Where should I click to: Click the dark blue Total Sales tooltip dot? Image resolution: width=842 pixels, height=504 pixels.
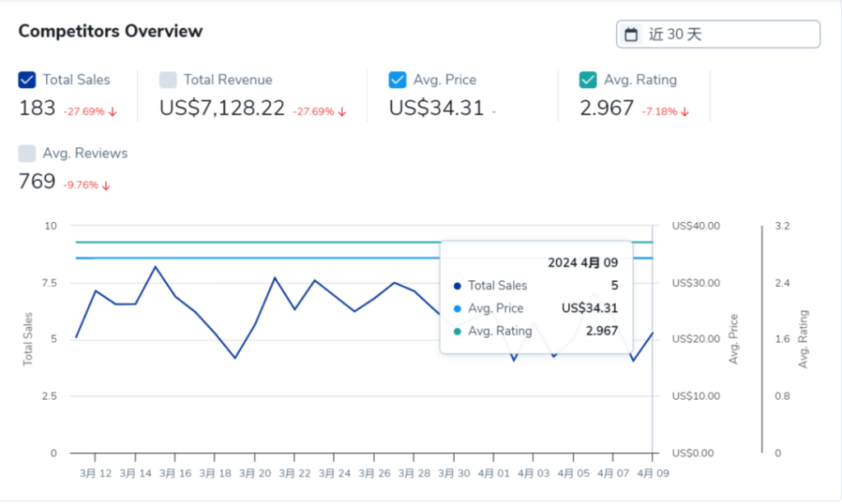457,286
